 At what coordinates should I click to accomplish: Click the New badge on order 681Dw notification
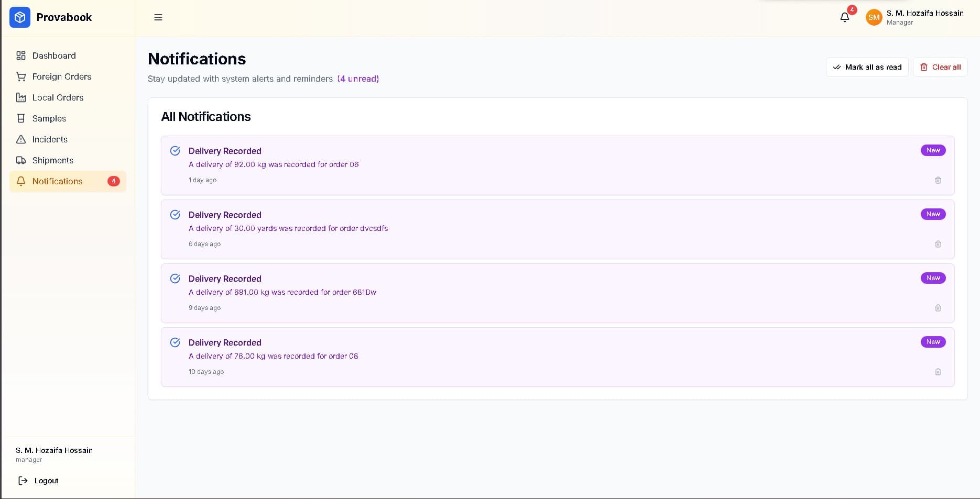[933, 278]
